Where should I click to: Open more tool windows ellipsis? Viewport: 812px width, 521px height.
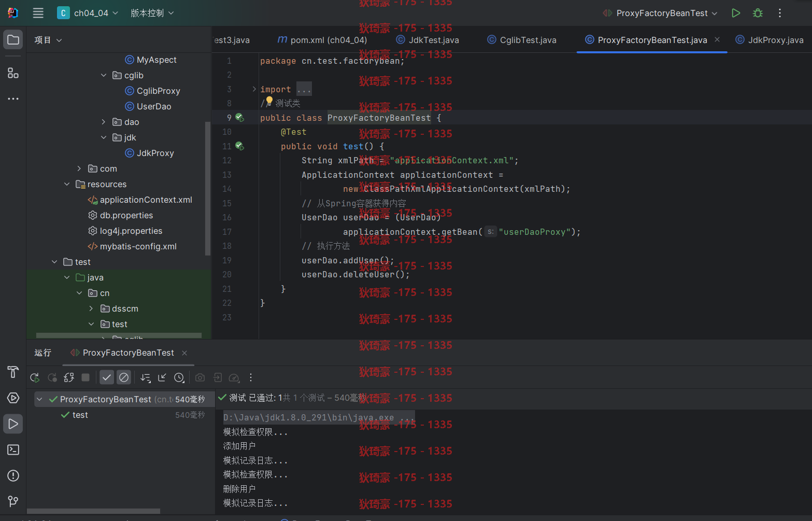[x=13, y=98]
